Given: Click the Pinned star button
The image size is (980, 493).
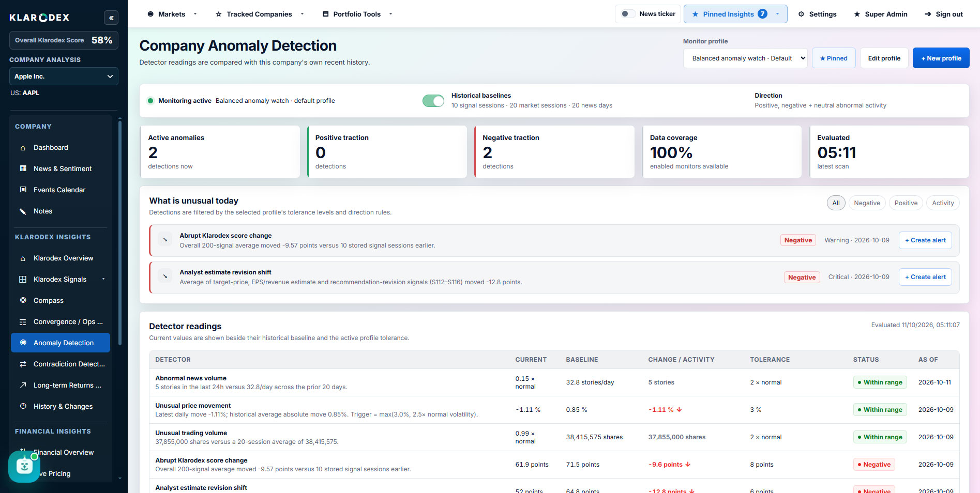Looking at the screenshot, I should (x=834, y=58).
